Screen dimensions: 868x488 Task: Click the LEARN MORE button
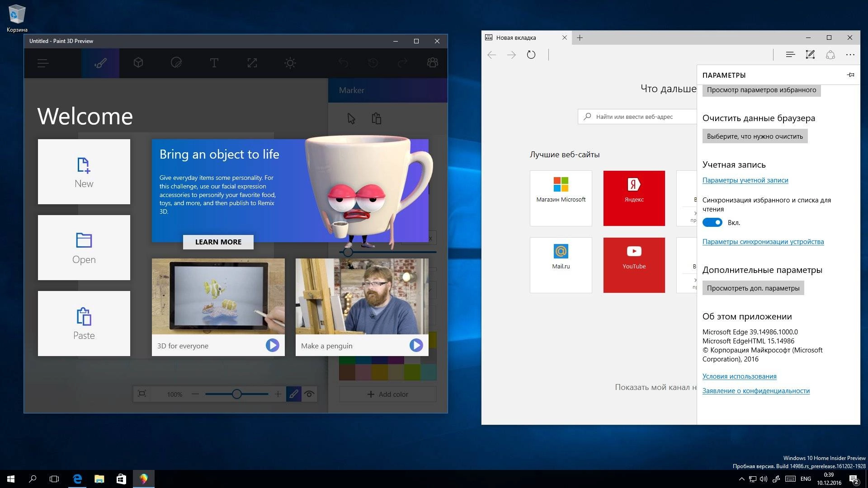tap(218, 242)
